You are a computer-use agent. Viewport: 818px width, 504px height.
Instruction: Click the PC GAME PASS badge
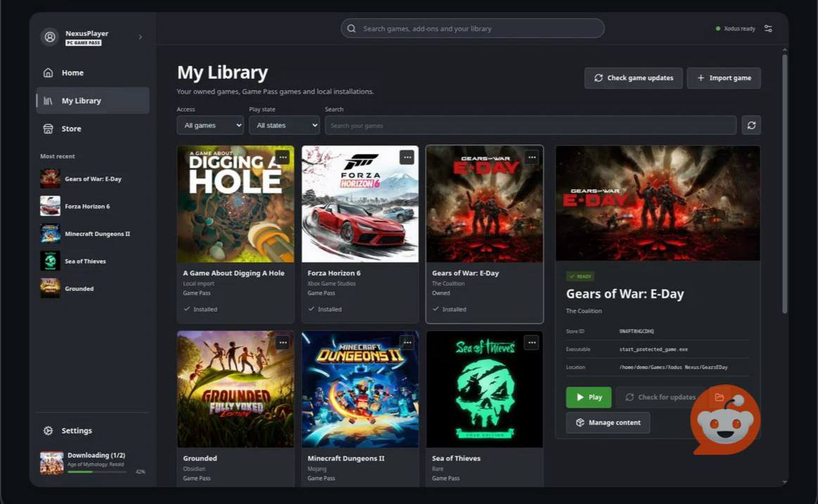pos(84,43)
